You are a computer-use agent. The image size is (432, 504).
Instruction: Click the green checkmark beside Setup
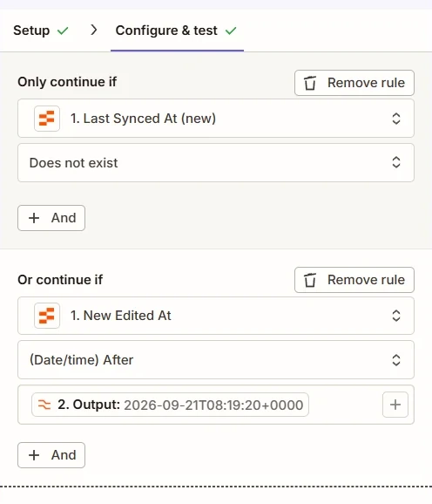[63, 31]
